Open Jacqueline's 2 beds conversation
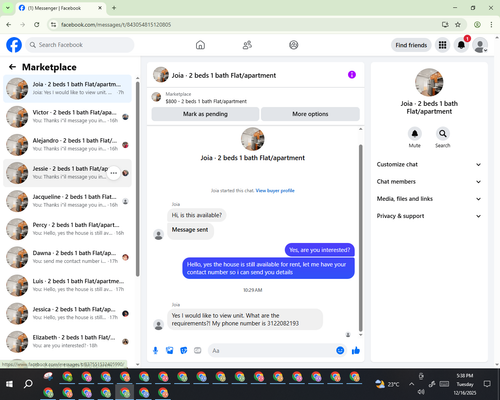The width and height of the screenshot is (500, 400). click(x=67, y=201)
